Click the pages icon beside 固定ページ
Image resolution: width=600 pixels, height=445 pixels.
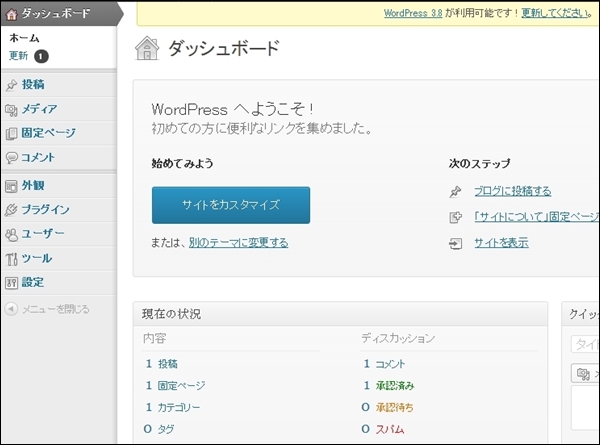click(x=11, y=134)
